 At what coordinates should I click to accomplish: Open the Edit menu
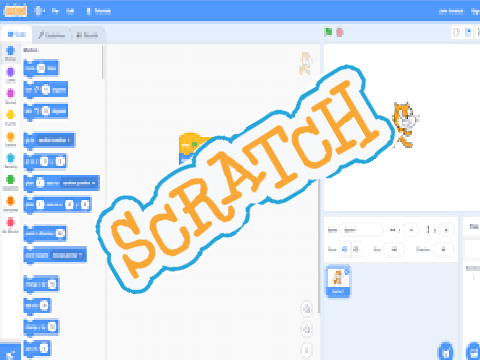pyautogui.click(x=70, y=11)
